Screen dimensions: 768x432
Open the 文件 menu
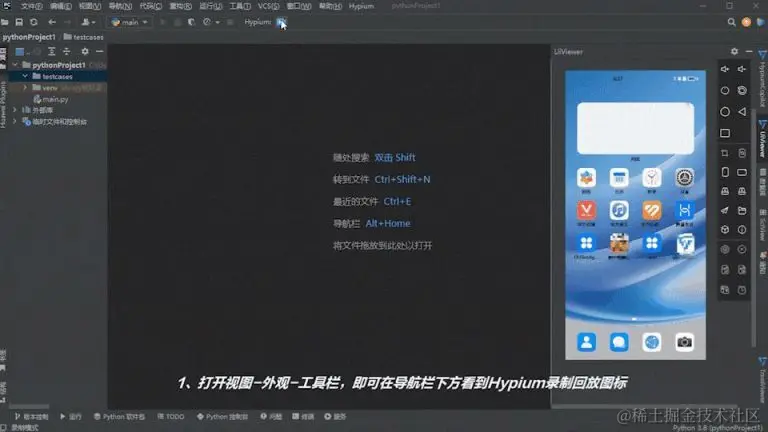coord(31,6)
